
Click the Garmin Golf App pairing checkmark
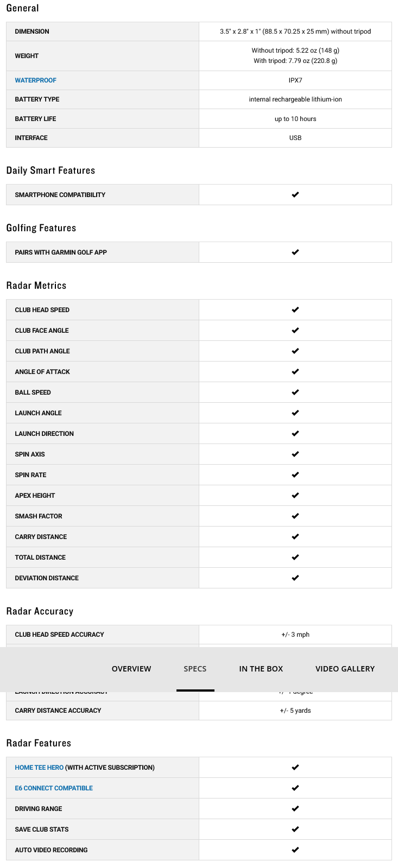click(295, 252)
